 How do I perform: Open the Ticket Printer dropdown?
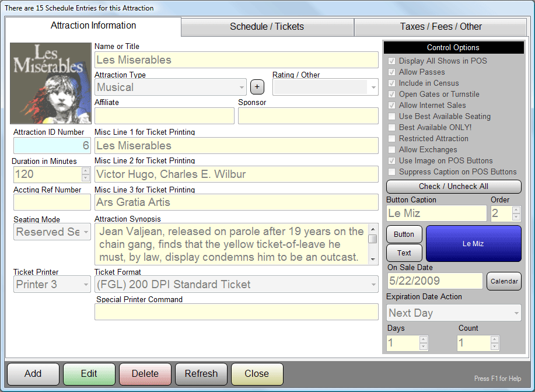click(86, 285)
